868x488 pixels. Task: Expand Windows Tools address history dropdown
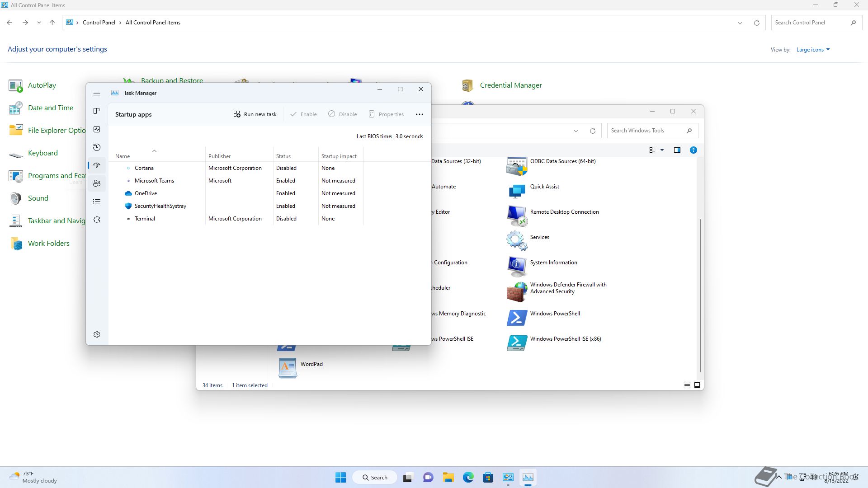pyautogui.click(x=576, y=131)
